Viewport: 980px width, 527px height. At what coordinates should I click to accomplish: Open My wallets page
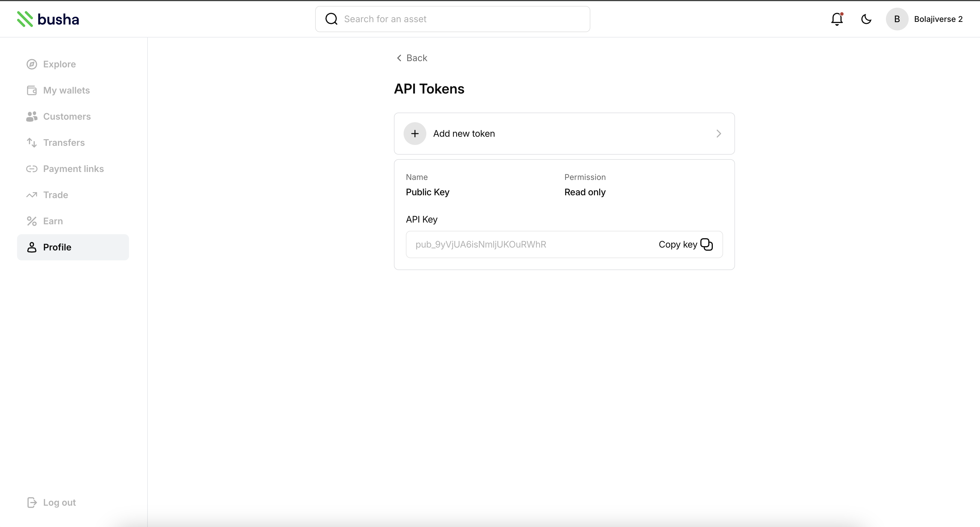[x=66, y=91]
